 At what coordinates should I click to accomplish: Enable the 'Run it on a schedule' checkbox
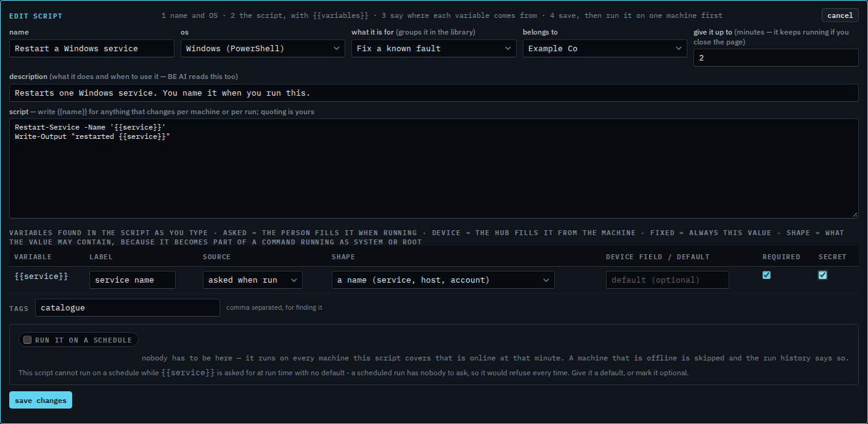(27, 339)
